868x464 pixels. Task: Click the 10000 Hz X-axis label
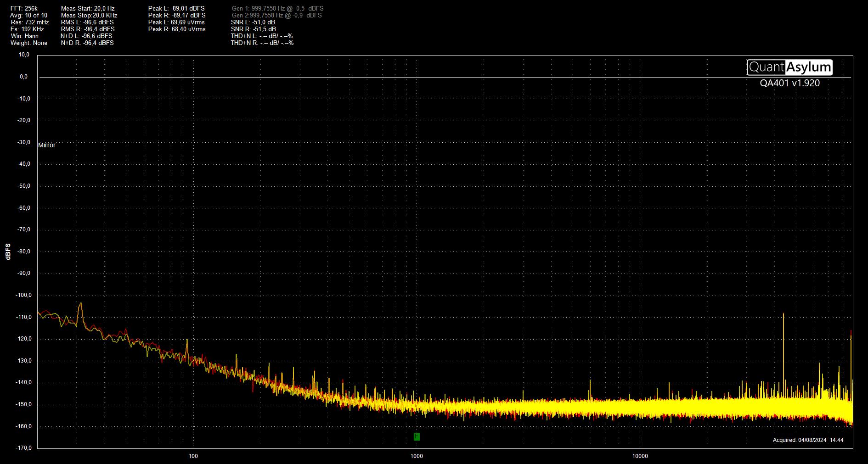pyautogui.click(x=640, y=456)
